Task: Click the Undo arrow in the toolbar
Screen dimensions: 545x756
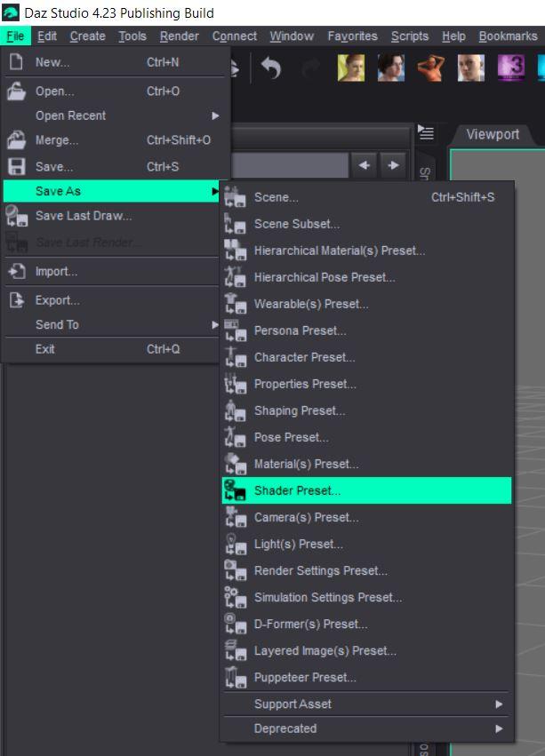Action: 271,68
